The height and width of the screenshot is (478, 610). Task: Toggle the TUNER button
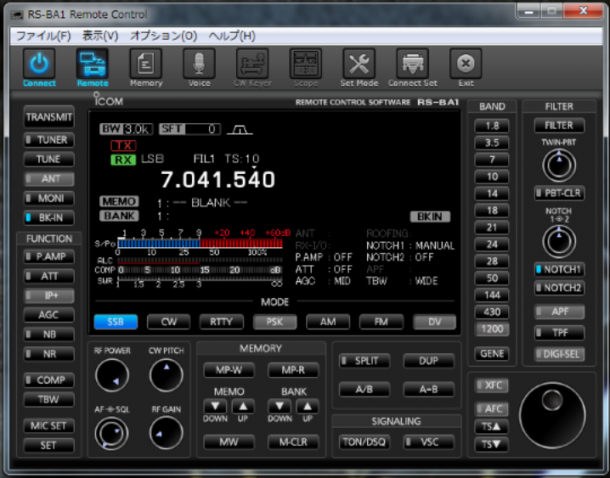coord(49,140)
